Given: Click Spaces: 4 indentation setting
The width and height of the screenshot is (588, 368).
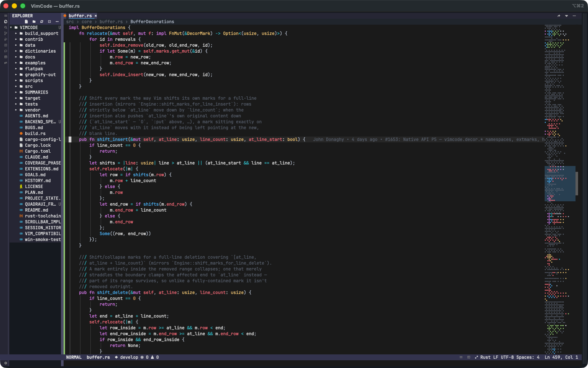Looking at the screenshot, I should pos(528,357).
